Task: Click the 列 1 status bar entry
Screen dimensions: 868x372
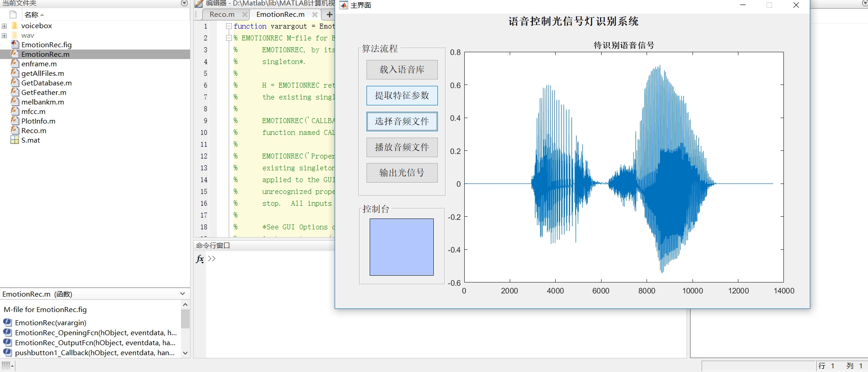Action: tap(855, 366)
